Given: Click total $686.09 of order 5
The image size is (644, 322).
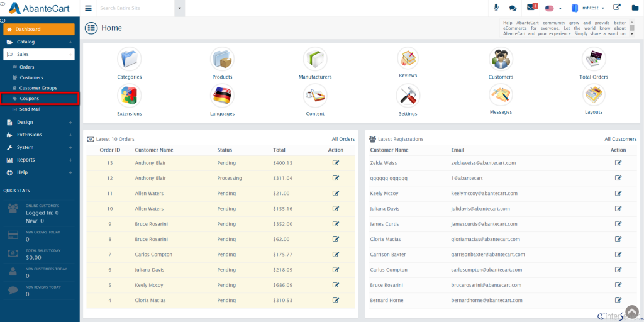Looking at the screenshot, I should [283, 285].
